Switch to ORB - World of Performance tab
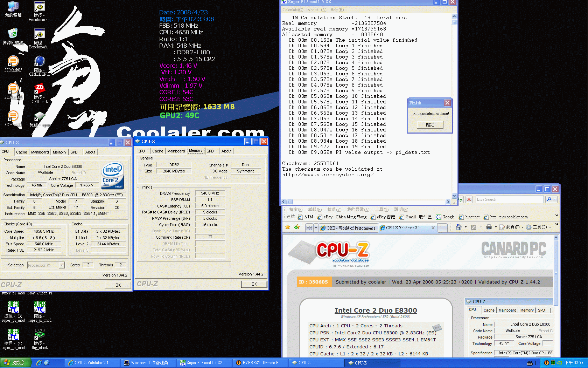The height and width of the screenshot is (368, 588). pyautogui.click(x=348, y=228)
